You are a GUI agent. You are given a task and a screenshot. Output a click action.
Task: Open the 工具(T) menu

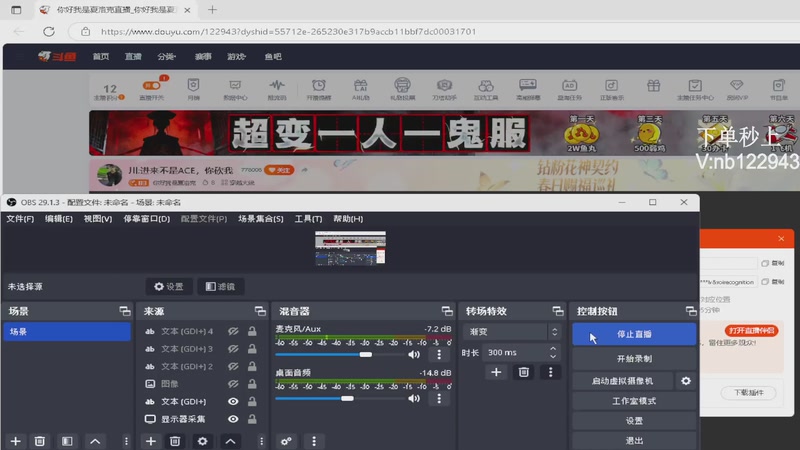coord(308,218)
